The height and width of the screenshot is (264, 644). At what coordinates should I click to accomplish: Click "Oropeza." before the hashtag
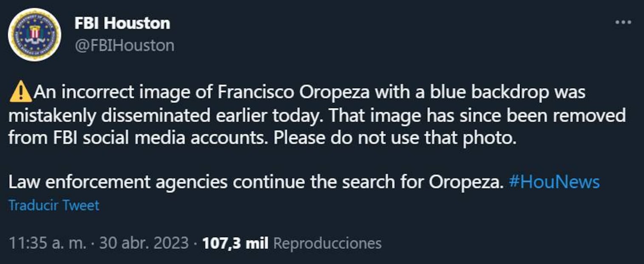[x=466, y=182]
